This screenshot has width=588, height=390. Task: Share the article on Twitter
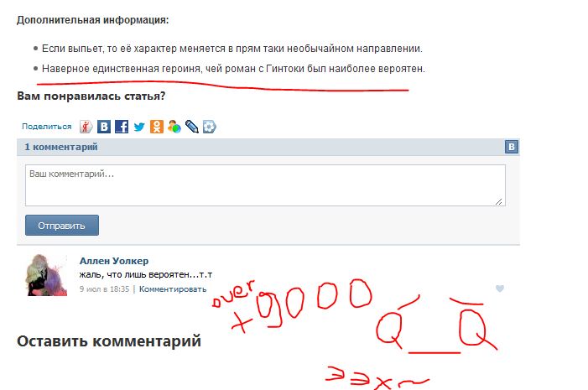click(139, 127)
